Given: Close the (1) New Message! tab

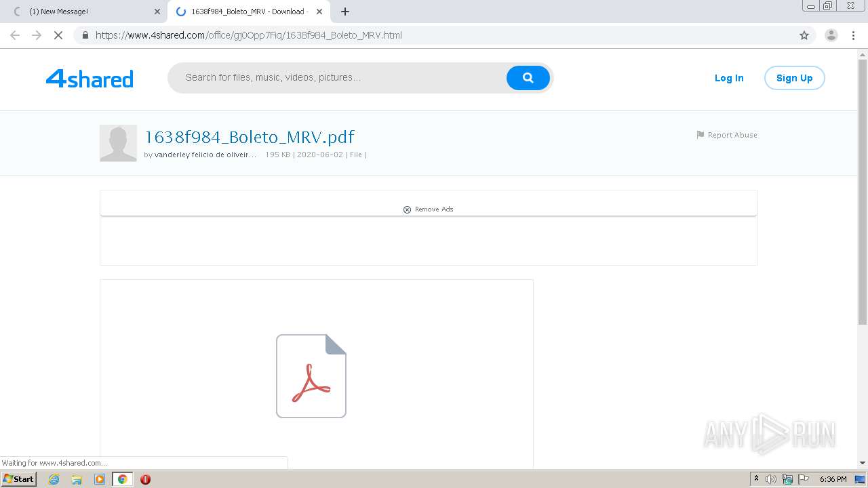Looking at the screenshot, I should click(x=157, y=12).
